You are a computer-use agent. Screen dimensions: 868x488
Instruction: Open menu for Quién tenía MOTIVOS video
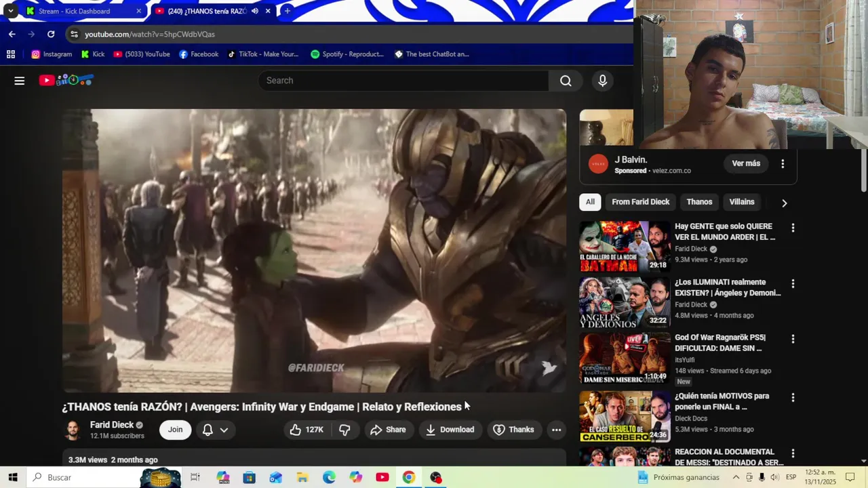(x=793, y=397)
